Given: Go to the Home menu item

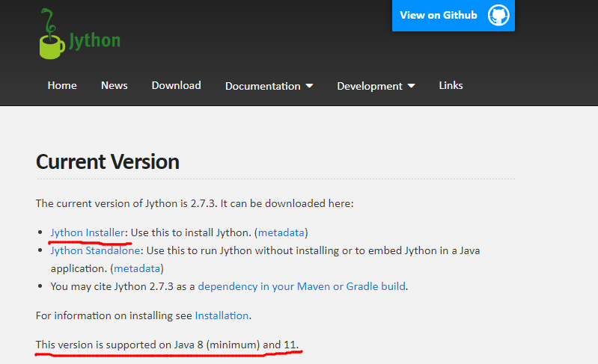Looking at the screenshot, I should pyautogui.click(x=62, y=85).
